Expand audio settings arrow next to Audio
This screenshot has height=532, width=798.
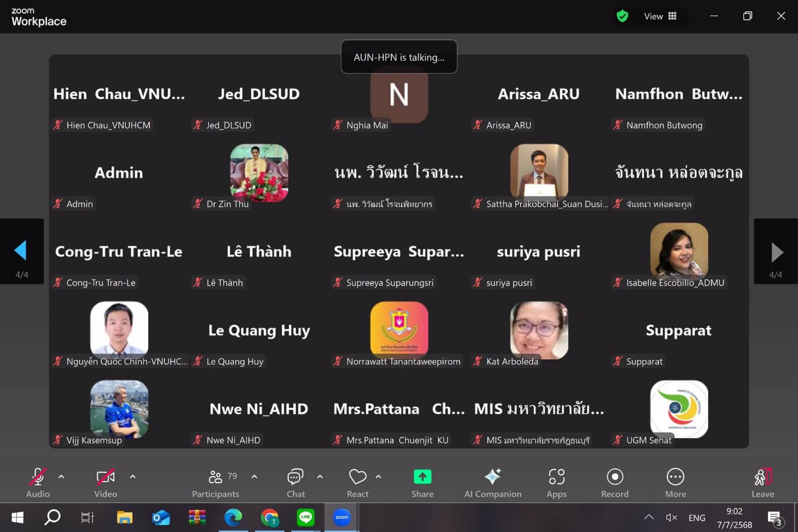point(61,477)
